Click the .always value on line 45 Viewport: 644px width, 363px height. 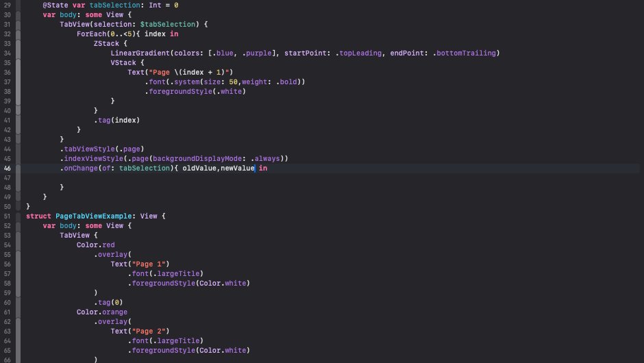pyautogui.click(x=265, y=158)
